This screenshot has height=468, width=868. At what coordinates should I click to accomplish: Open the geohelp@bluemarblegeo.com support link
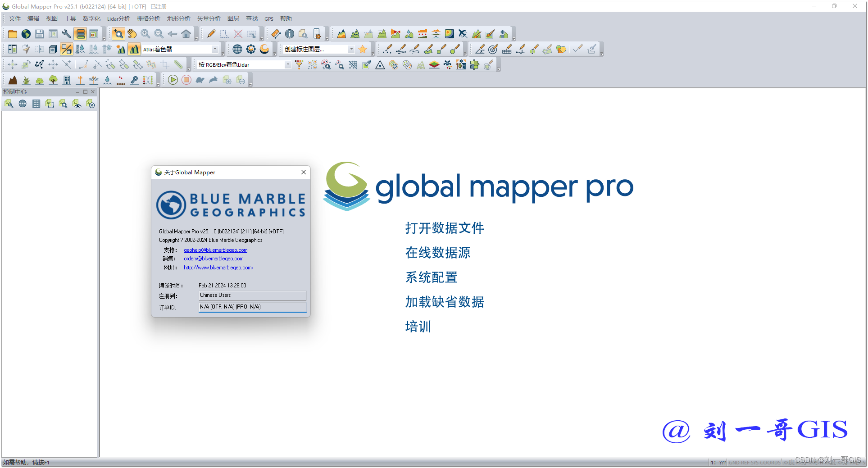(x=215, y=250)
